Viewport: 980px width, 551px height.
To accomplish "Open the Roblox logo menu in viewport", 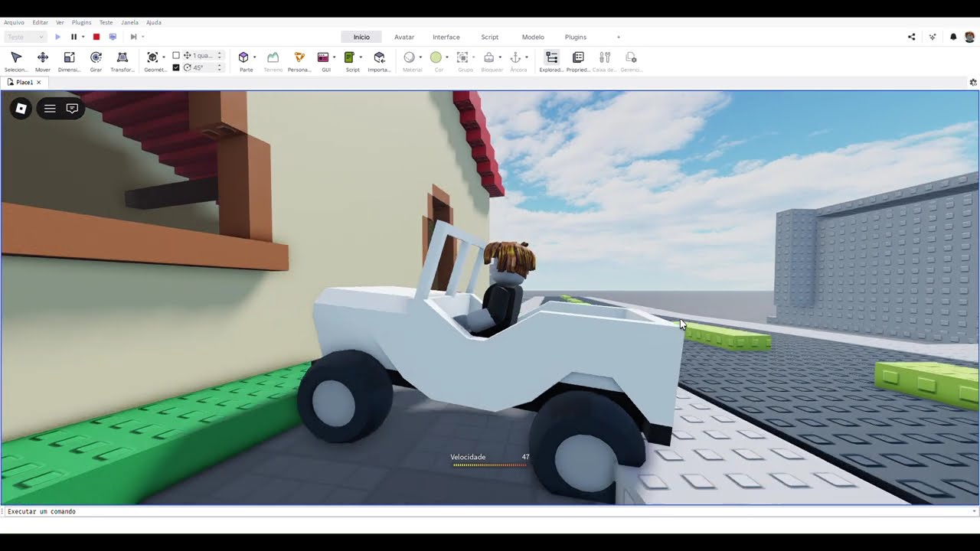I will coord(21,109).
